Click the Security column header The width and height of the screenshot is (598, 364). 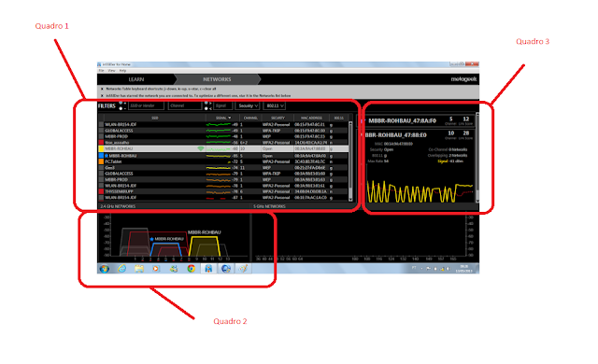coord(278,118)
